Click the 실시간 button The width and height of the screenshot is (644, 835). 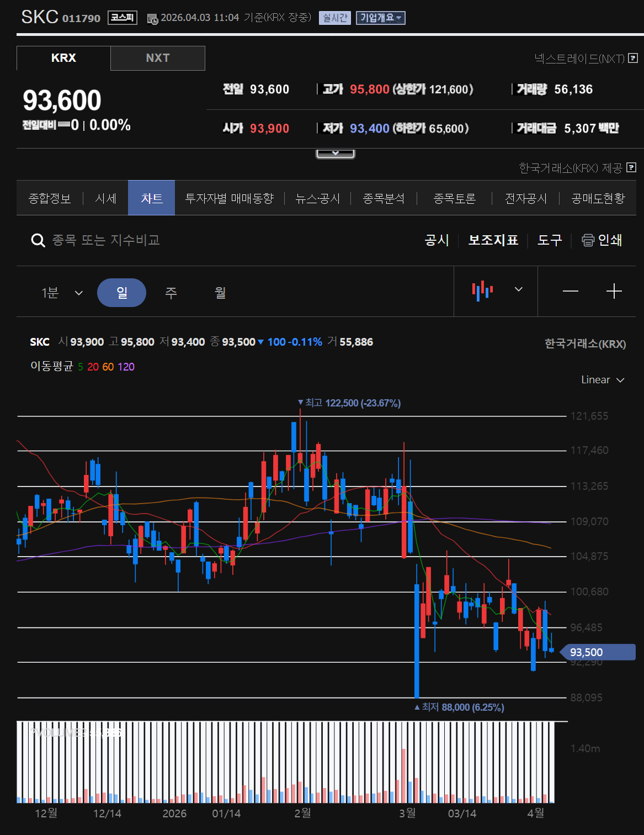334,18
